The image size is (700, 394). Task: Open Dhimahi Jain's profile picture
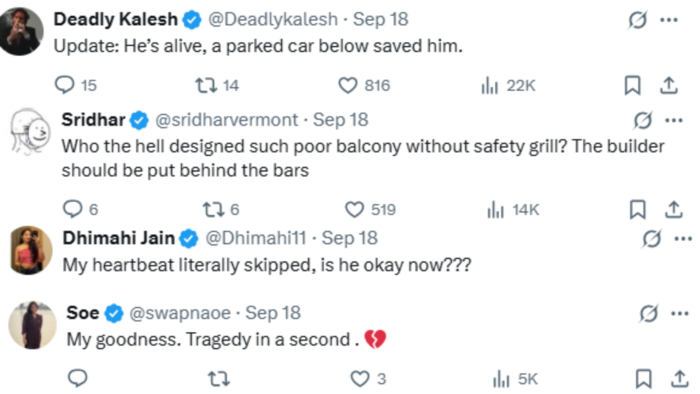(x=31, y=249)
